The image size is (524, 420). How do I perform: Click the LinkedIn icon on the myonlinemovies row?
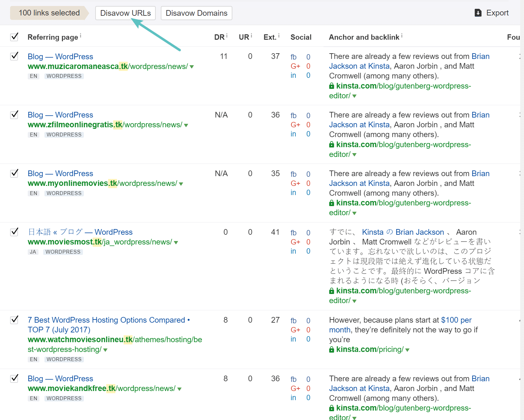(293, 193)
